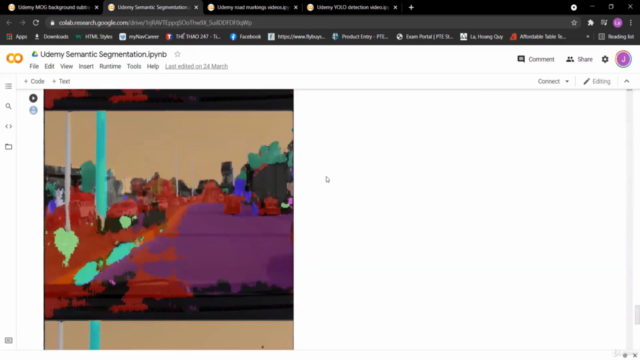Viewport: 640px width, 360px height.
Task: Open the Reading list button
Action: (x=616, y=36)
